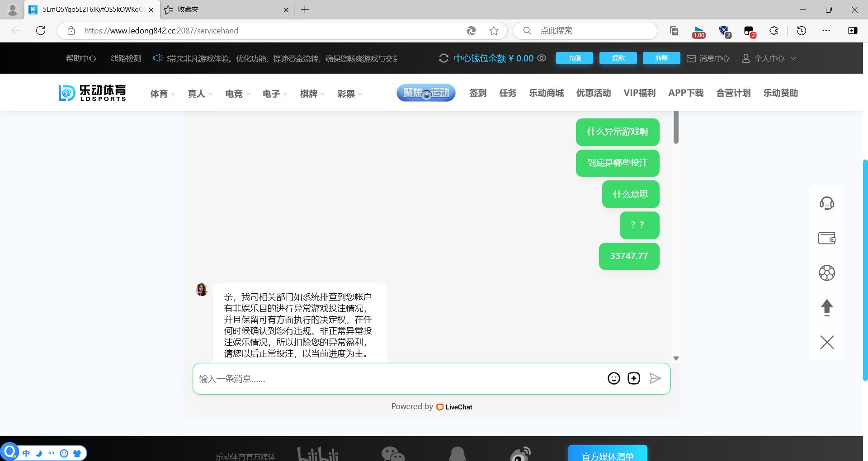Image resolution: width=868 pixels, height=461 pixels.
Task: Bookmark this page with star icon
Action: [494, 31]
